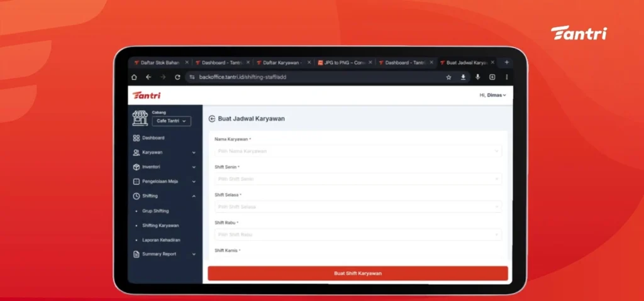Click the back arrow beside Buat Jadwal Karyawan
Screen dimensions: 644x301
212,119
